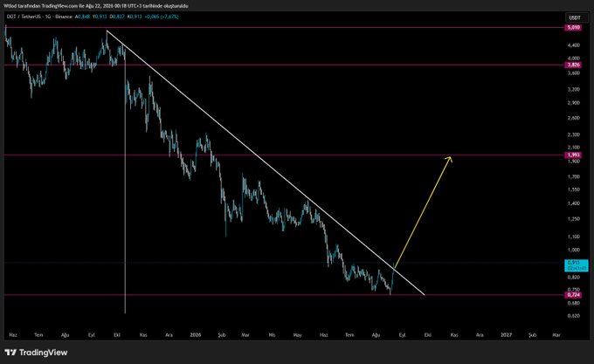Click the 0,820 price axis value
The height and width of the screenshot is (364, 594).
point(574,278)
